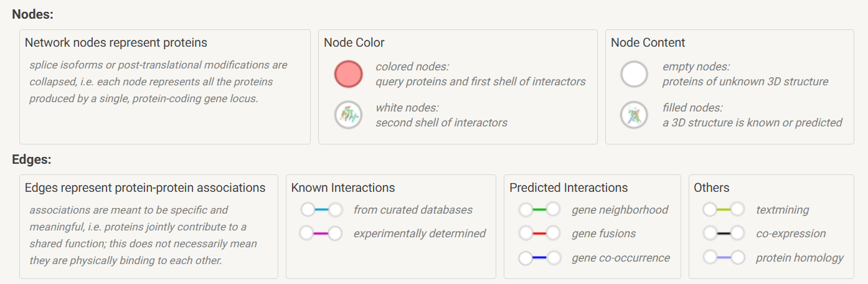Click the white nodes second shell icon
Image resolution: width=868 pixels, height=284 pixels.
[x=348, y=115]
